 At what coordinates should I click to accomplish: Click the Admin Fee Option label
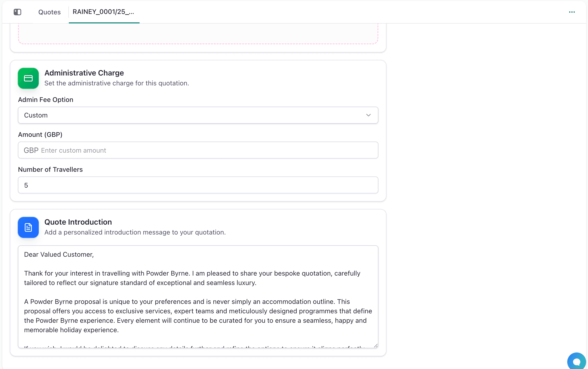[46, 100]
